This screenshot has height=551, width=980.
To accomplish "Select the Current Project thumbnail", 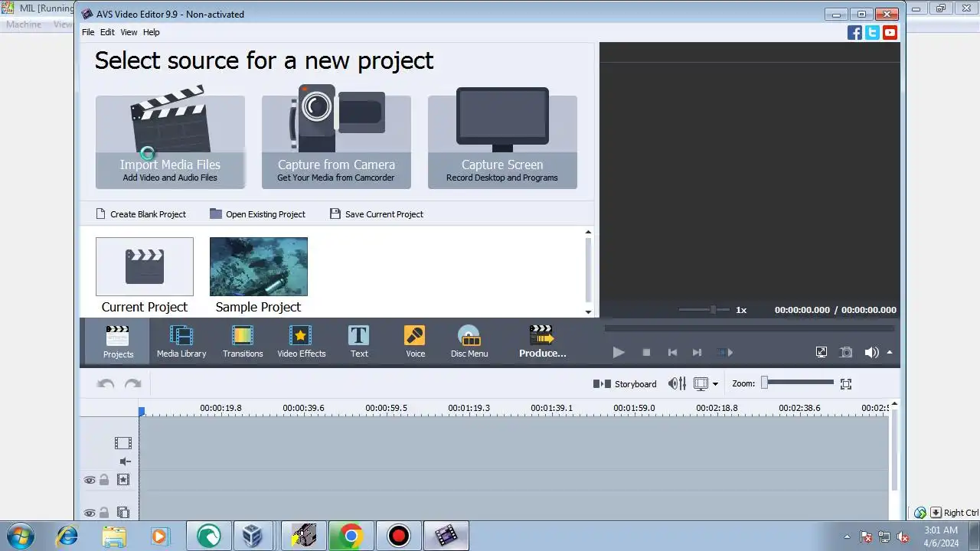I will (x=145, y=266).
